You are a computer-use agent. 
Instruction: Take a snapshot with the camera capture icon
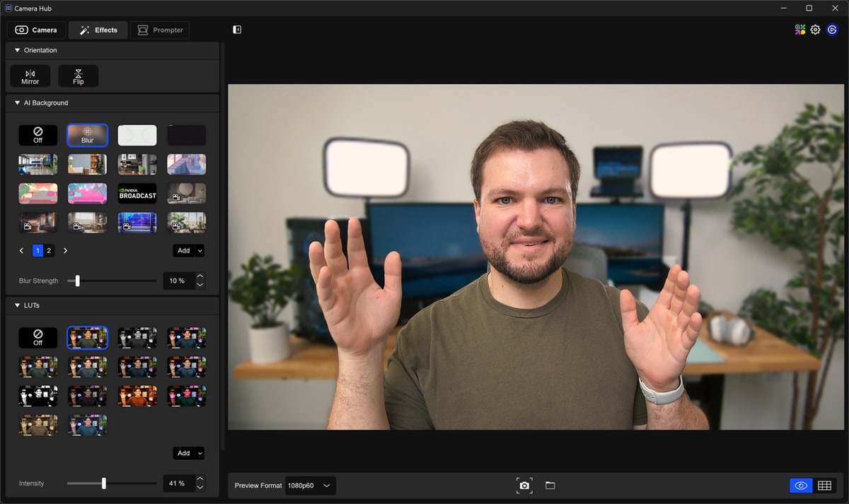(x=524, y=486)
